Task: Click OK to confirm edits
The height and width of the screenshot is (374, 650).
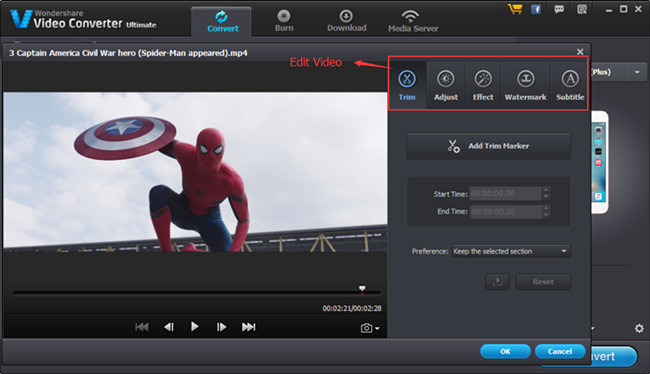Action: point(505,352)
